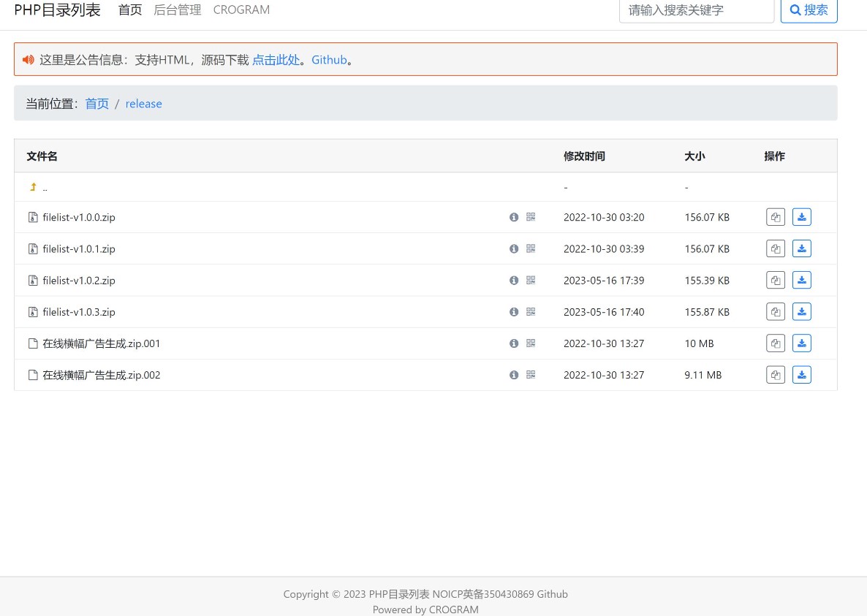Viewport: 867px width, 616px height.
Task: Click the search keyword input field
Action: pos(696,9)
